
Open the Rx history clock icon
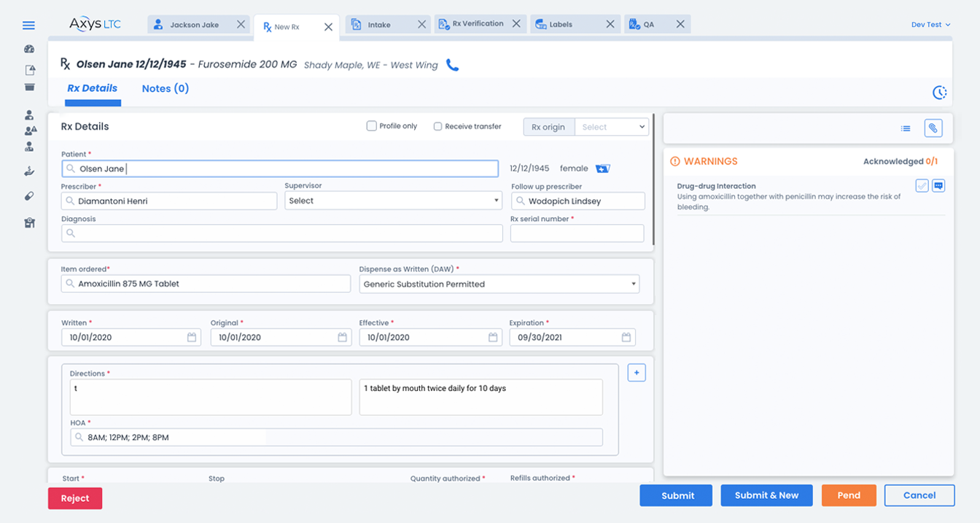coord(940,93)
